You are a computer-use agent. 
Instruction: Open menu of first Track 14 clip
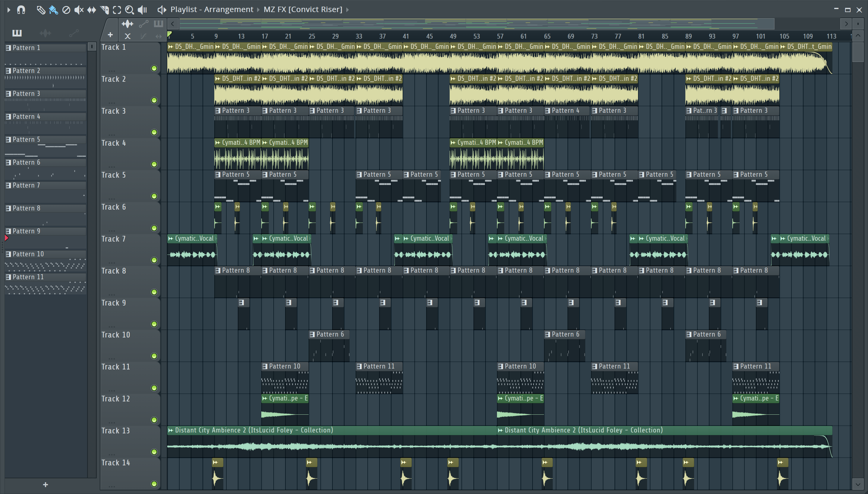click(215, 462)
